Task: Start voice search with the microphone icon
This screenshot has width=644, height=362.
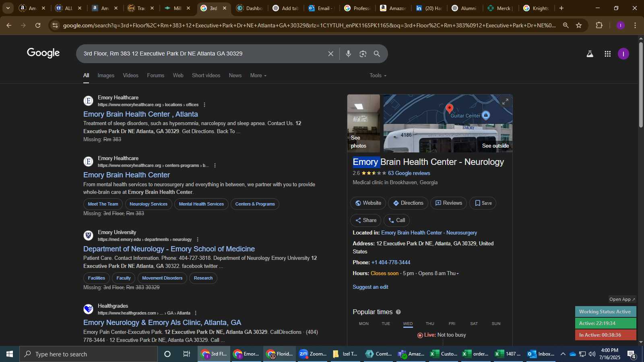Action: [x=349, y=53]
